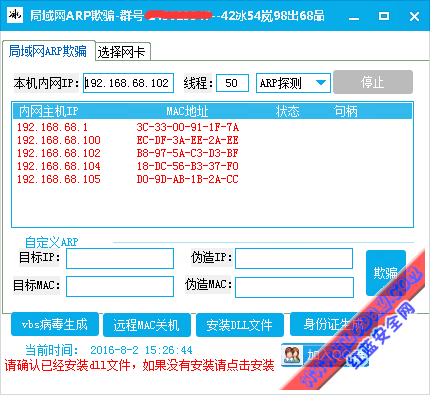Click the vbs病毒生成 button
Screen dimensions: 430x395
click(55, 324)
